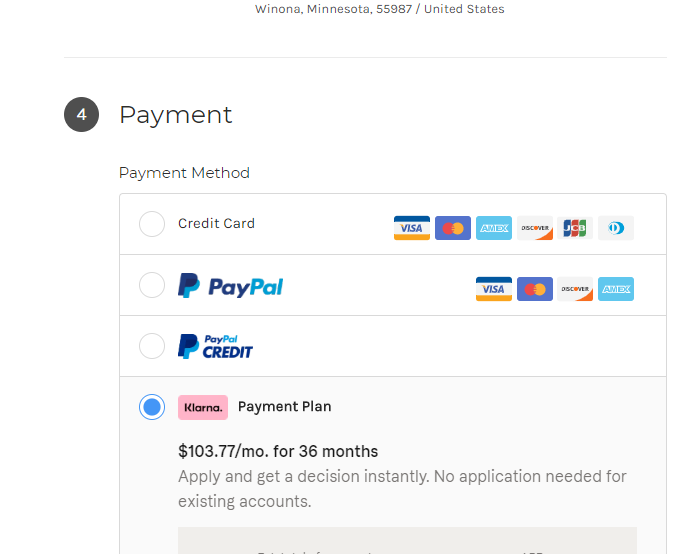The height and width of the screenshot is (554, 694).
Task: Click the Discover icon in PayPal row
Action: [x=575, y=289]
